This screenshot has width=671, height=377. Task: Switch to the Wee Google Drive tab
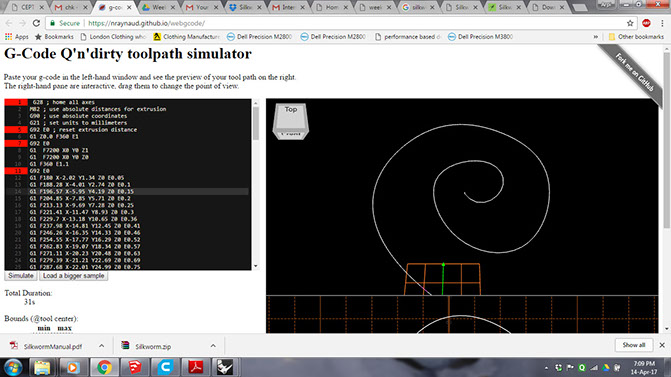[x=158, y=7]
